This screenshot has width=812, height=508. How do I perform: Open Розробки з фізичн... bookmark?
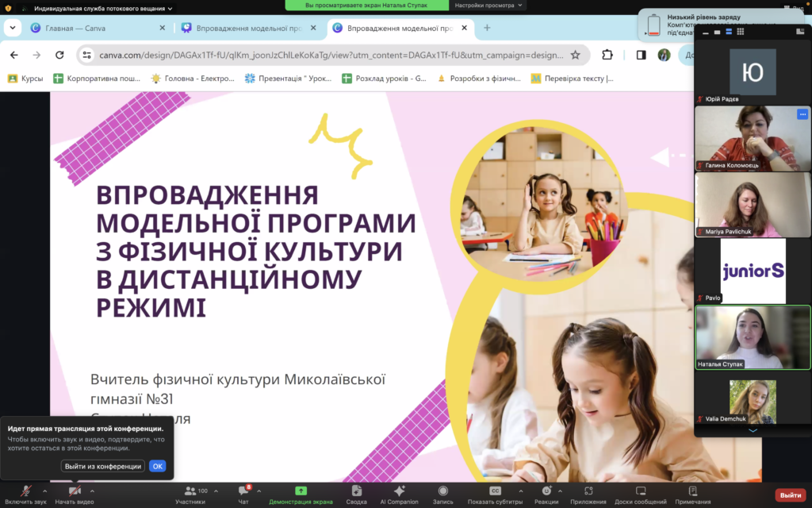(479, 79)
